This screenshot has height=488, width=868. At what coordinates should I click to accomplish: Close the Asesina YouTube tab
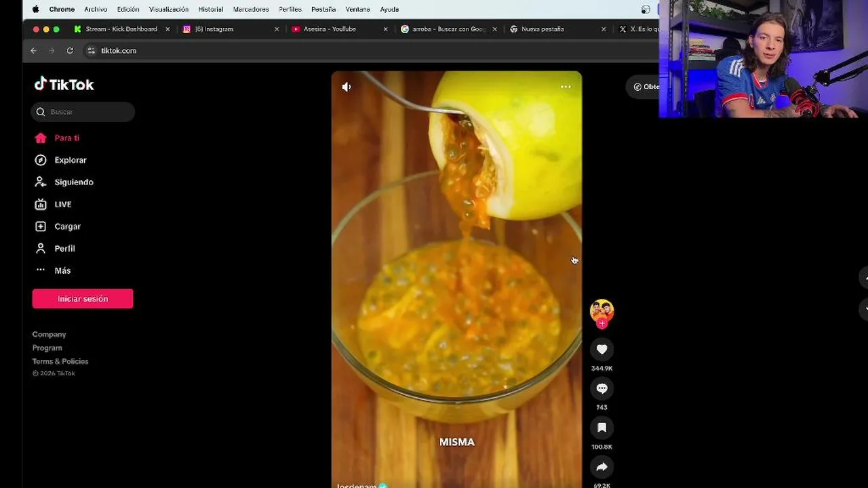pos(385,29)
